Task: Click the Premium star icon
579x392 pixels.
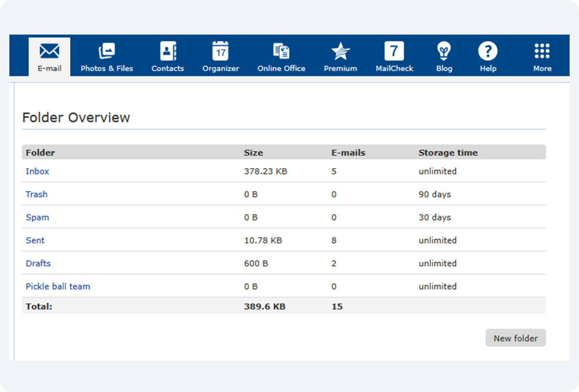Action: click(340, 51)
